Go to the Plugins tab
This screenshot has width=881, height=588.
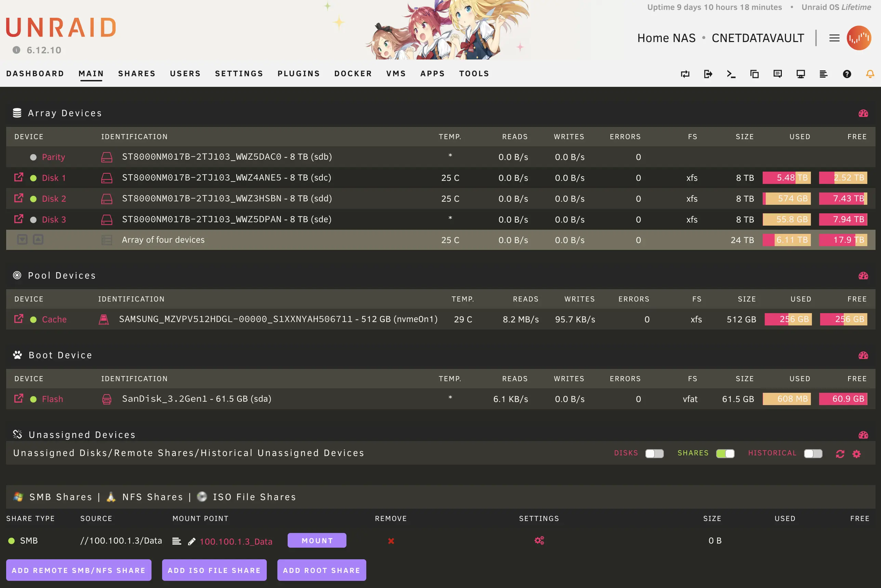299,73
